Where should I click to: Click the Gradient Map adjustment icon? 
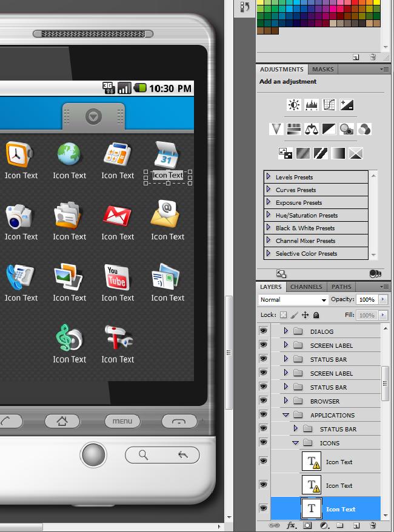point(338,153)
